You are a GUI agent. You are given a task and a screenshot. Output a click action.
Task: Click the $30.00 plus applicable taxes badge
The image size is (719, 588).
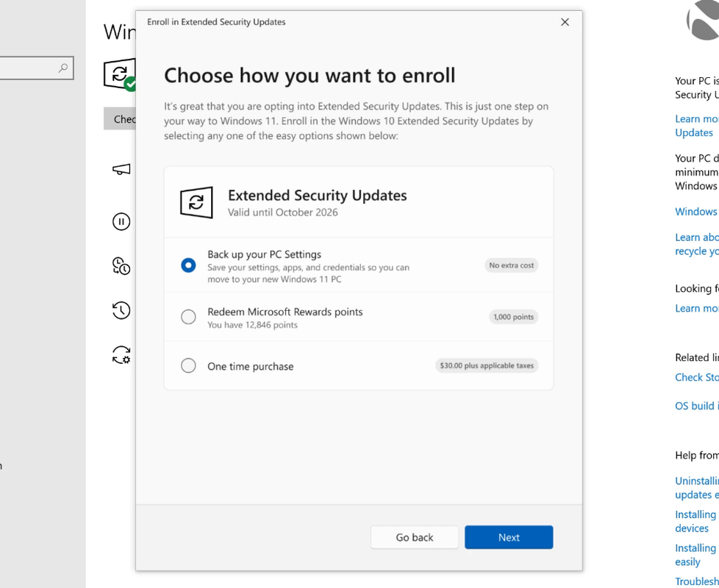487,366
